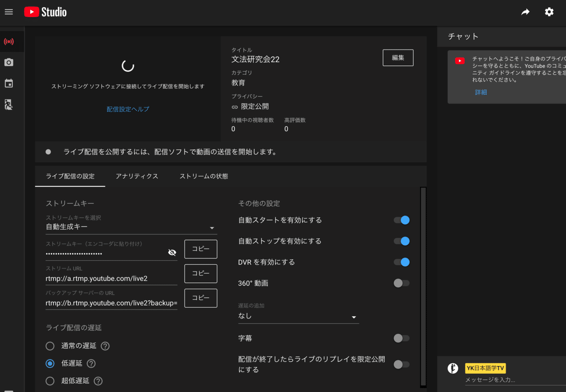Image resolution: width=566 pixels, height=392 pixels.
Task: Open the hamburger menu
Action: click(x=8, y=12)
